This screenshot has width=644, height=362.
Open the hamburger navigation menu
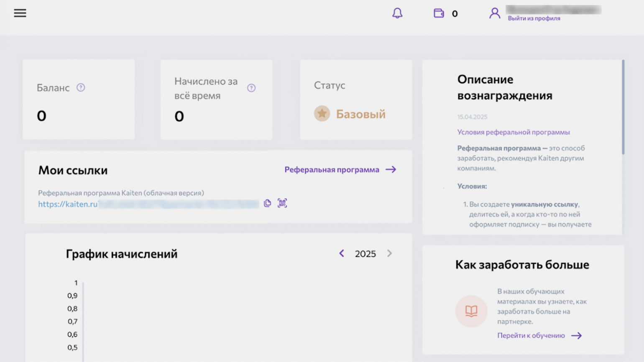(x=20, y=13)
